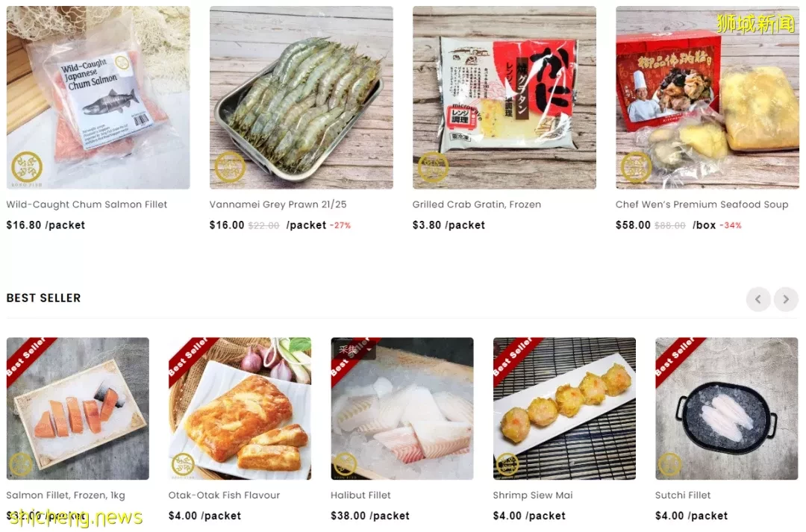Open the Otak-Otak Fish Flavour title link
The height and width of the screenshot is (532, 806).
tap(224, 495)
